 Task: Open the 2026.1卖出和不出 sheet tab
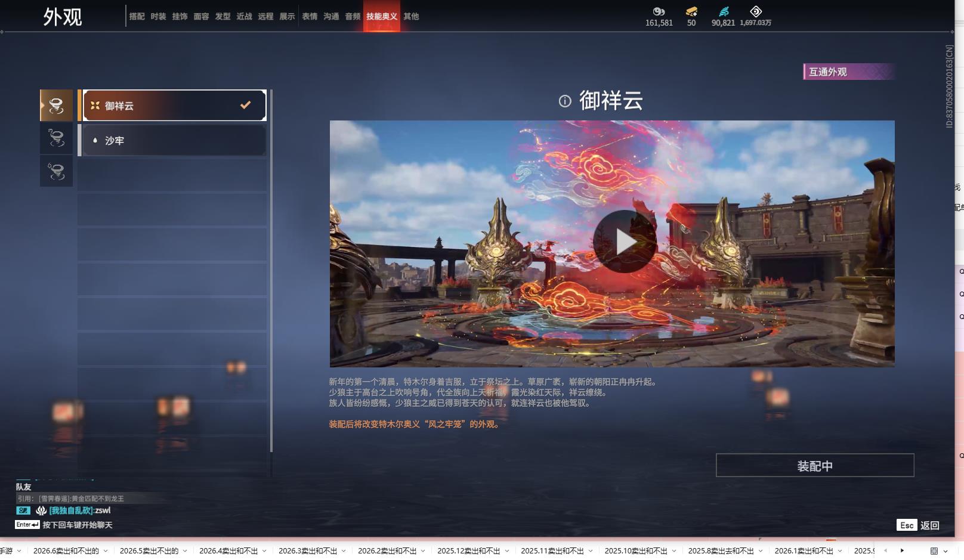click(x=804, y=551)
